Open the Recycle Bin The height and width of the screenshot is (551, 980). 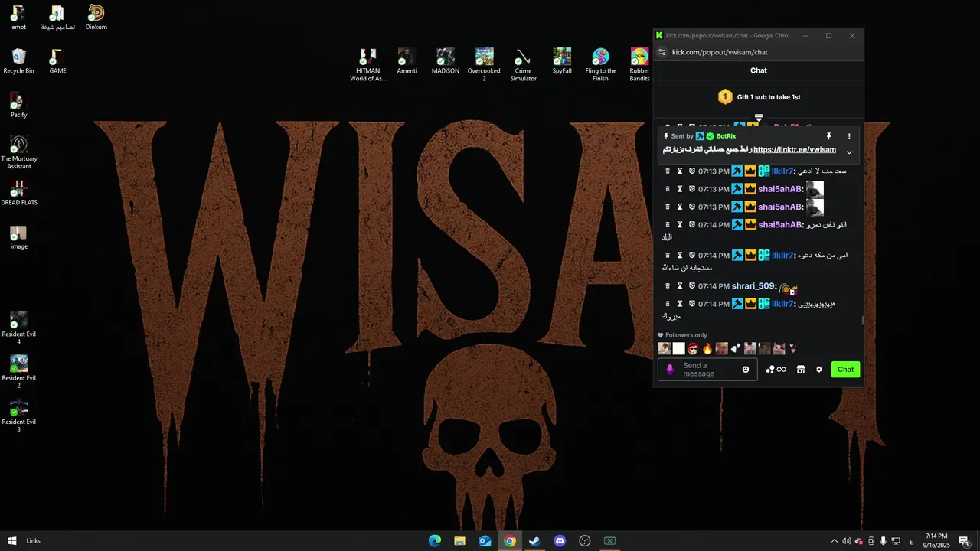18,61
